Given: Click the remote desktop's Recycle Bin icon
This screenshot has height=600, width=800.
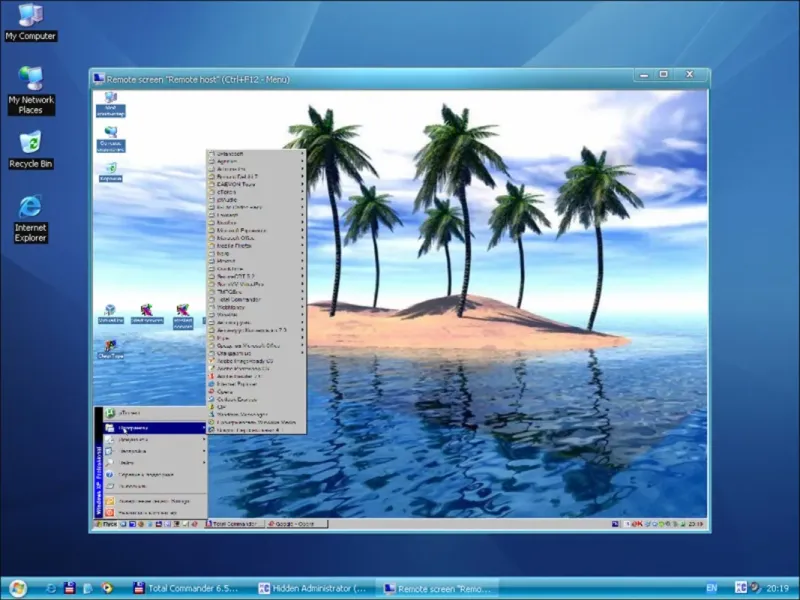Looking at the screenshot, I should [110, 167].
